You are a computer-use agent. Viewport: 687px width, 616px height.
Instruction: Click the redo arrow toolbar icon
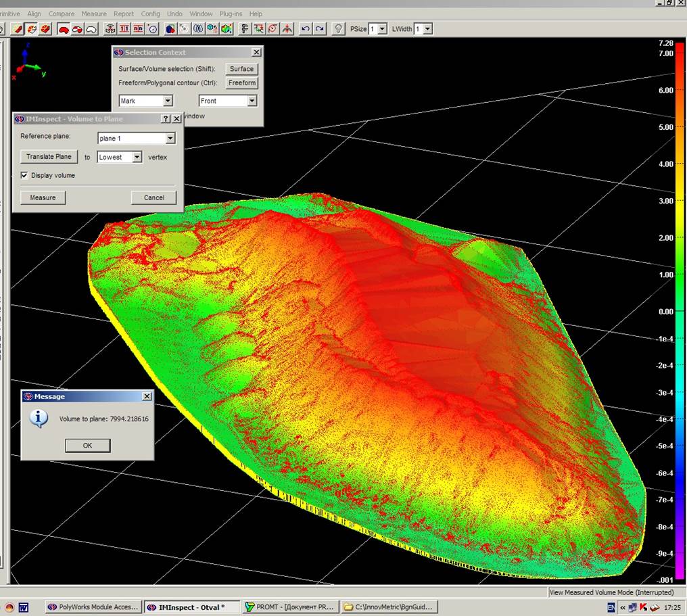319,29
